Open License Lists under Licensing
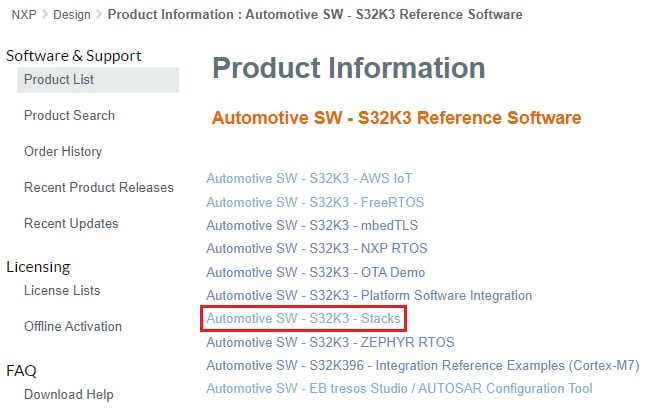This screenshot has width=654, height=411. 62,291
